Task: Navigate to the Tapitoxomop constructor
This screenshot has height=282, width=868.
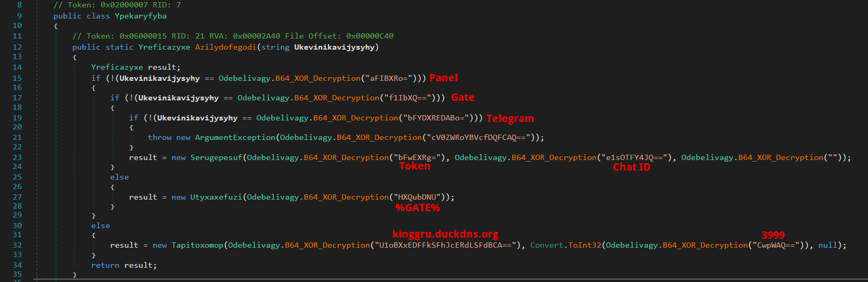Action: (x=197, y=245)
